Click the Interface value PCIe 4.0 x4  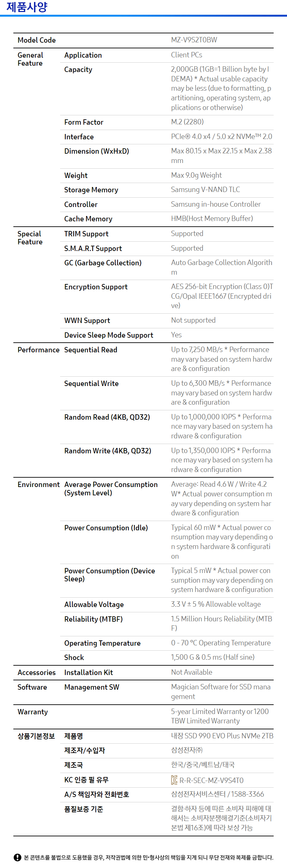pyautogui.click(x=191, y=136)
